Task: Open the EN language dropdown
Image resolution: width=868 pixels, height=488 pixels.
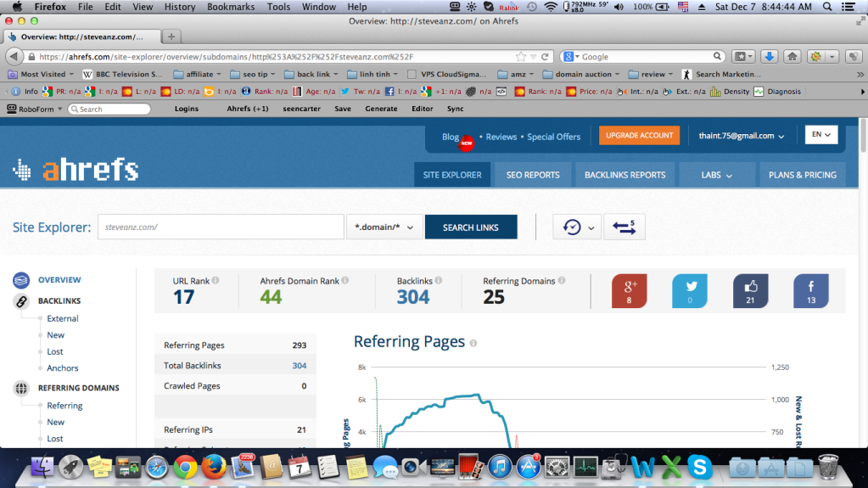Action: 821,135
